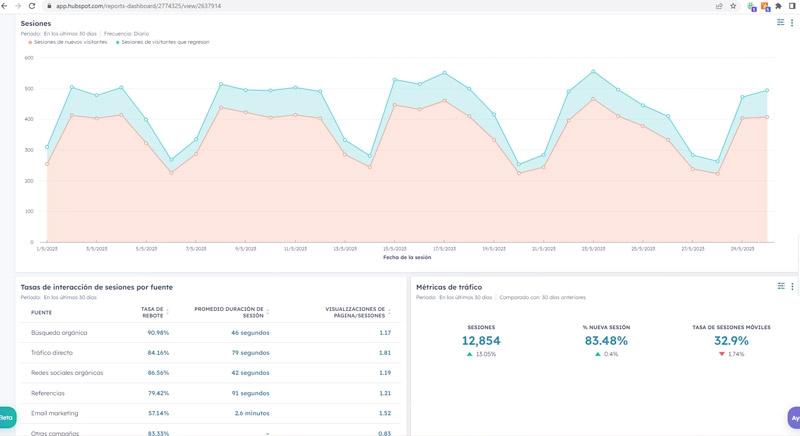Click the Métricas de tráfico report title
The image size is (800, 436).
455,287
